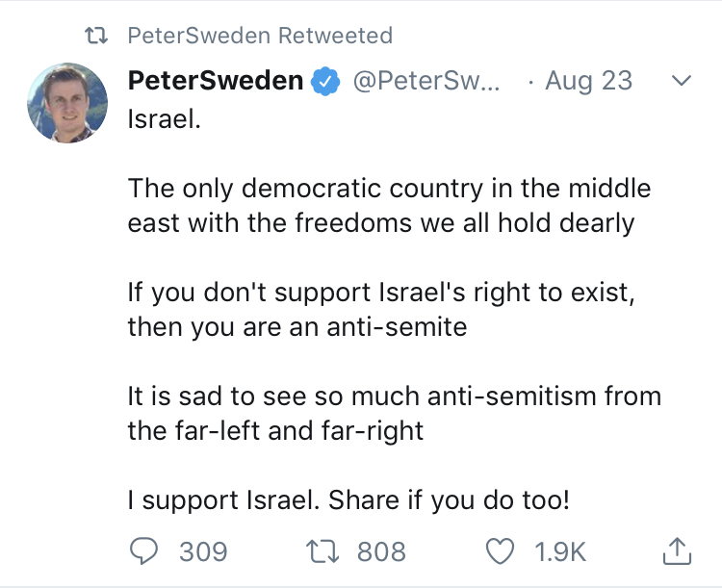722x588 pixels.
Task: Open the "PeterSweden Retweeted" link
Action: point(260,37)
